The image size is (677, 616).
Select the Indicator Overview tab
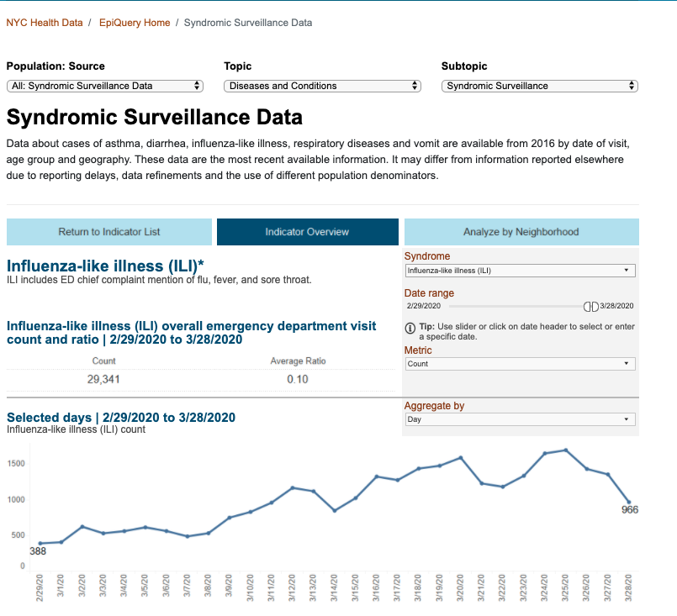click(308, 232)
